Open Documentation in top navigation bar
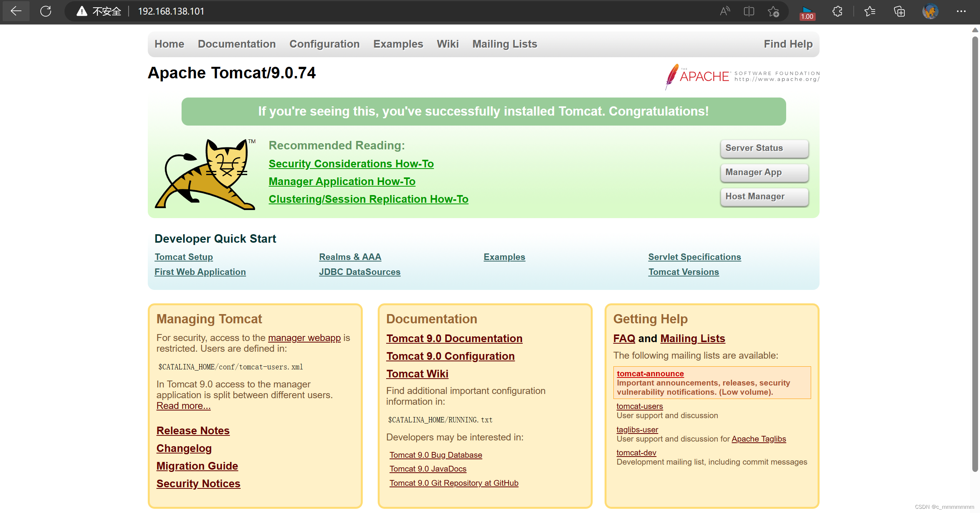 (236, 44)
